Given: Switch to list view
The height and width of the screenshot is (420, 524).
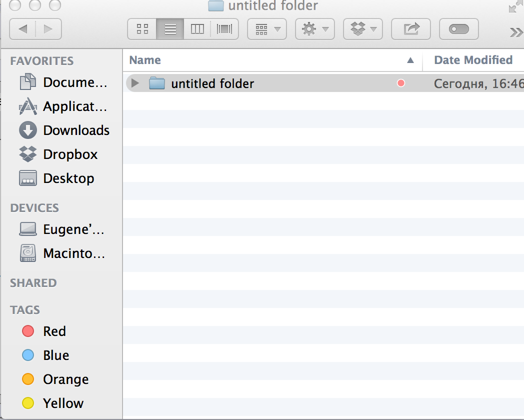Looking at the screenshot, I should tap(170, 29).
